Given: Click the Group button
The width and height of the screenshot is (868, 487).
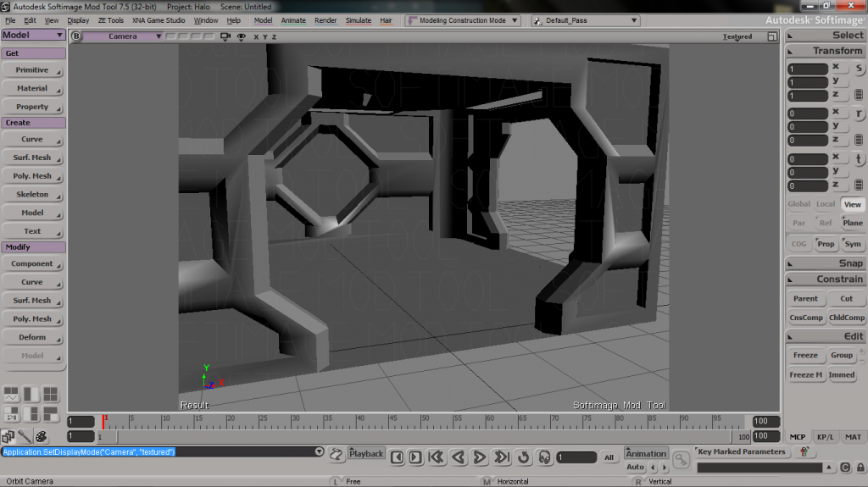Looking at the screenshot, I should tap(842, 355).
